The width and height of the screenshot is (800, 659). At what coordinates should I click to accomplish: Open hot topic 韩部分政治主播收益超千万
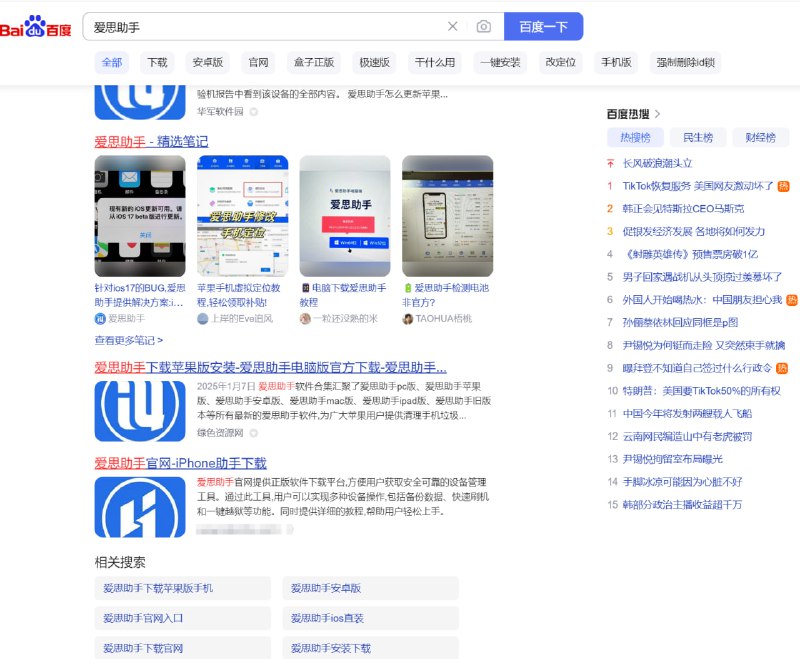point(682,504)
